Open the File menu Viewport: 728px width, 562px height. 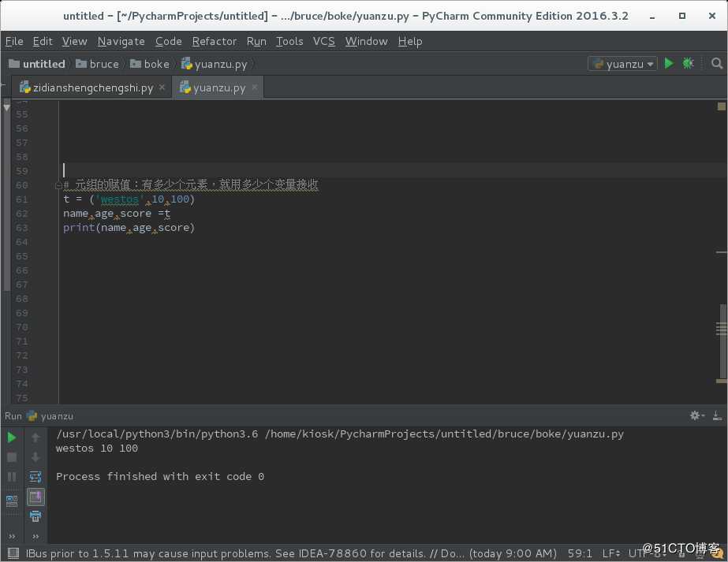pos(14,41)
